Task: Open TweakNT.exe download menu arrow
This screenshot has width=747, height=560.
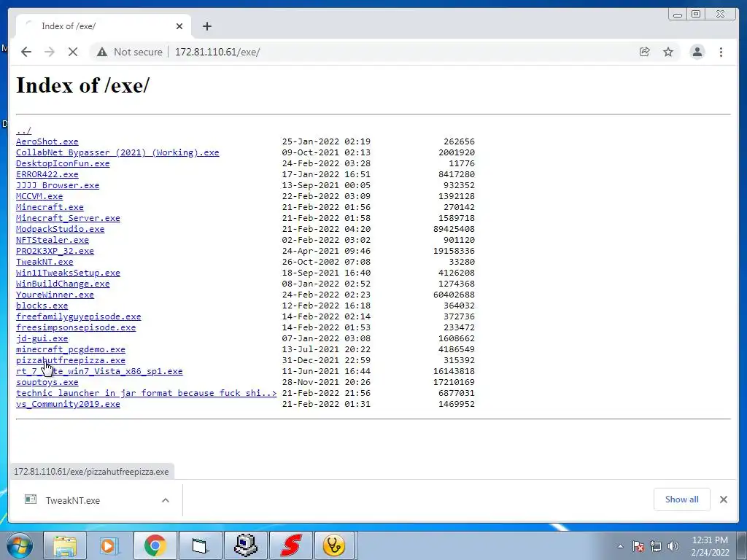Action: [x=166, y=500]
